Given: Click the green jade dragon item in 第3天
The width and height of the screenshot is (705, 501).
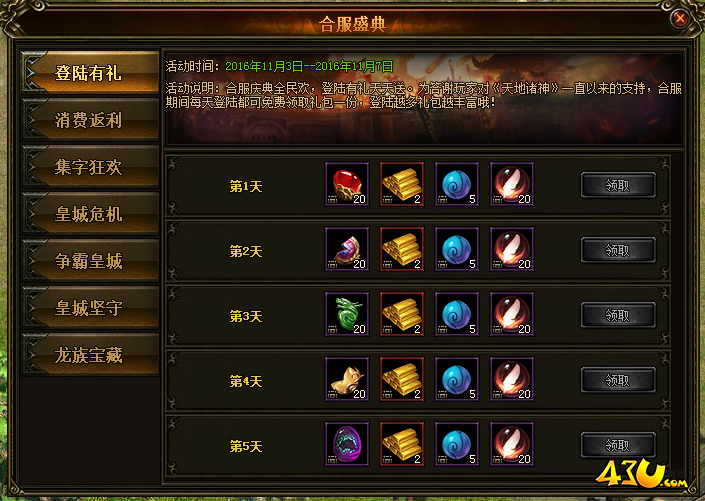Looking at the screenshot, I should pyautogui.click(x=347, y=314).
